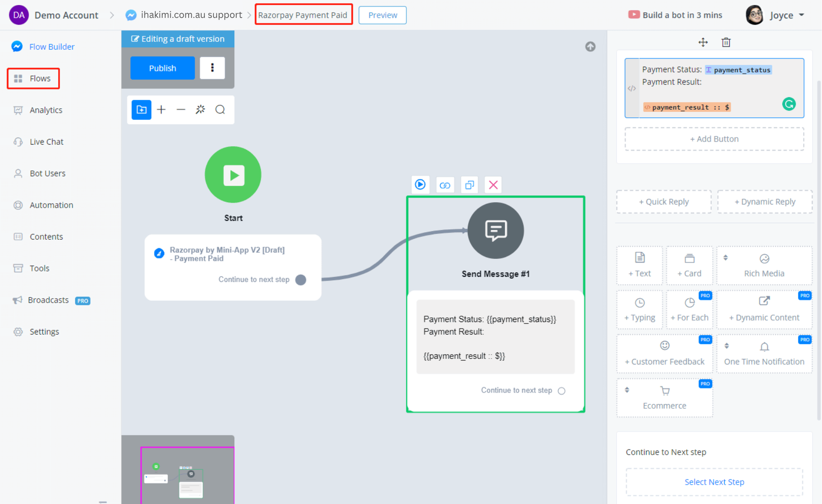Open the canvas search magnifier
The image size is (822, 504).
pyautogui.click(x=220, y=110)
